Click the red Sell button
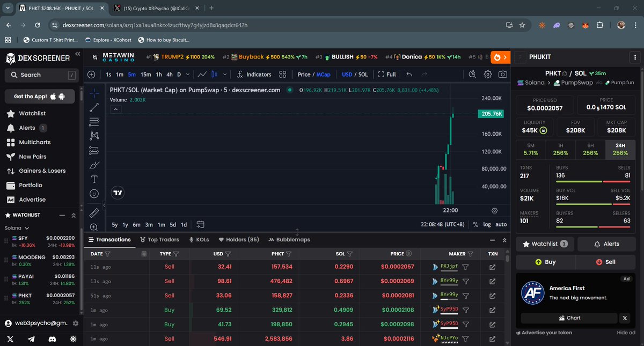 (605, 262)
